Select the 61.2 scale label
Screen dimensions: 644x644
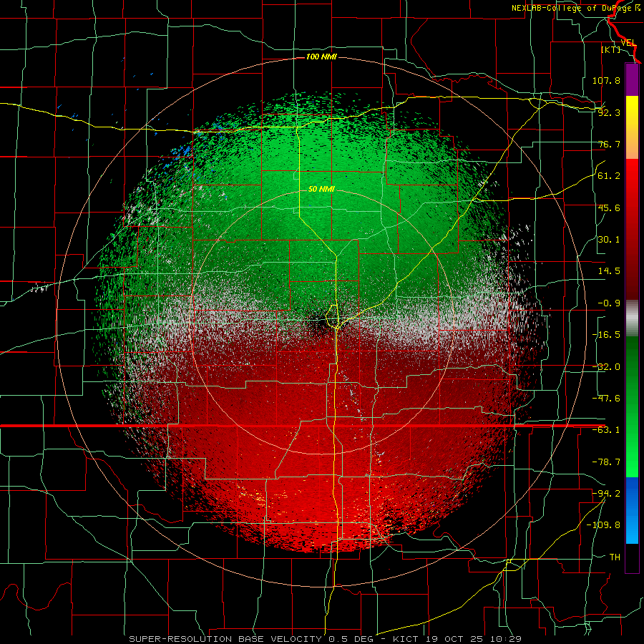[609, 176]
